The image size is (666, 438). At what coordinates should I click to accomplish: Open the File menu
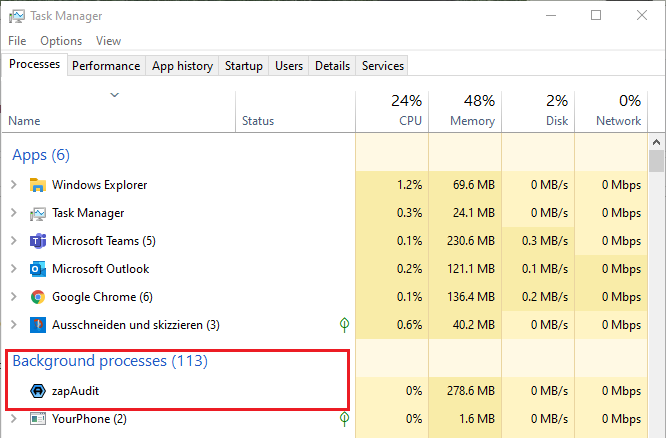17,41
